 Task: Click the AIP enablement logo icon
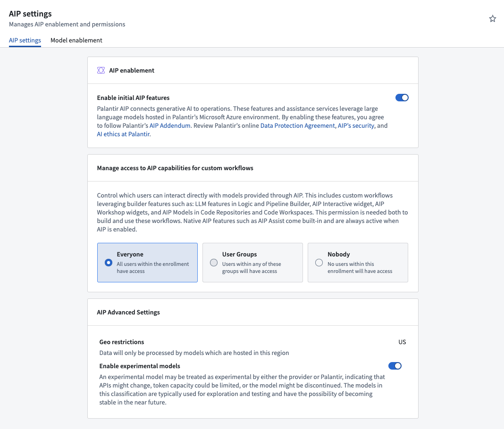tap(101, 70)
